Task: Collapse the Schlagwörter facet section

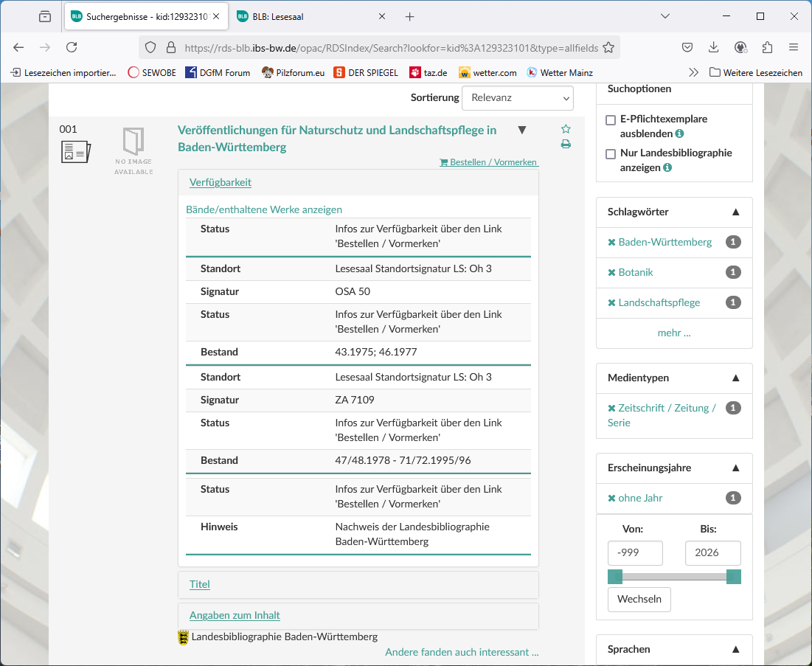Action: pos(735,212)
